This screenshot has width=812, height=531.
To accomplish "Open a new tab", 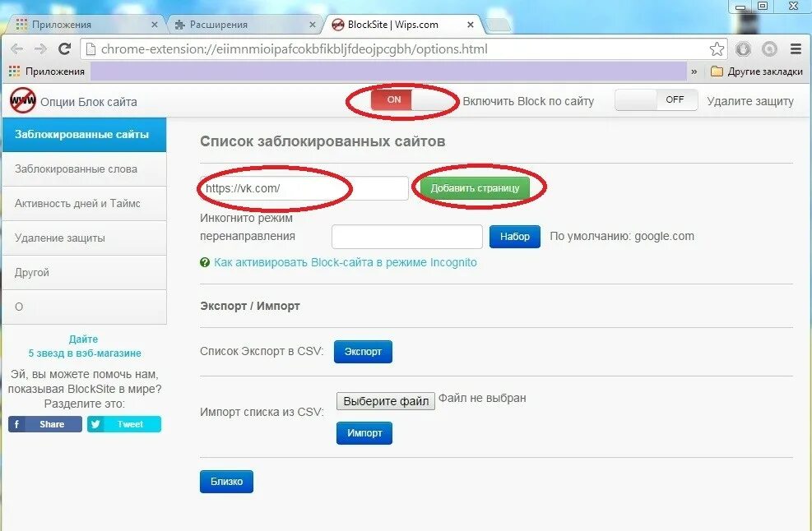I will coord(499,25).
